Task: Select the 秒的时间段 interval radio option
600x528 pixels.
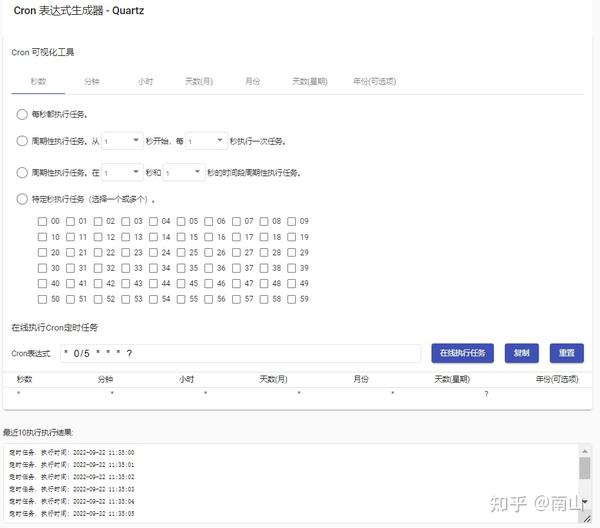Action: 22,173
